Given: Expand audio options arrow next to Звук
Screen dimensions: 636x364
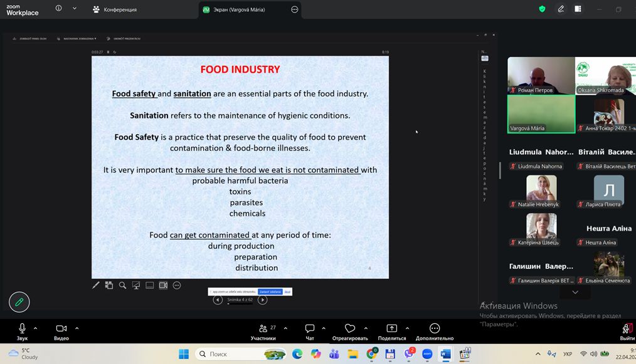Looking at the screenshot, I should pyautogui.click(x=35, y=328).
